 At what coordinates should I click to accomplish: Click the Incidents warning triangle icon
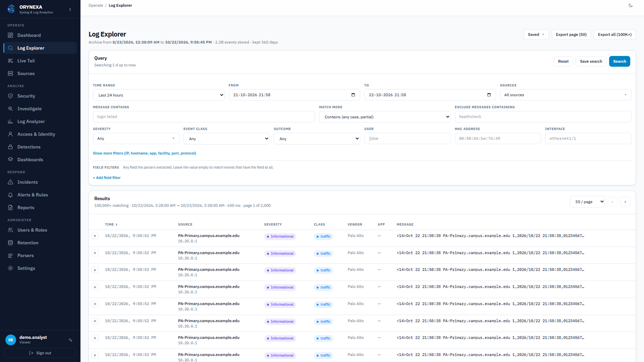click(x=10, y=182)
